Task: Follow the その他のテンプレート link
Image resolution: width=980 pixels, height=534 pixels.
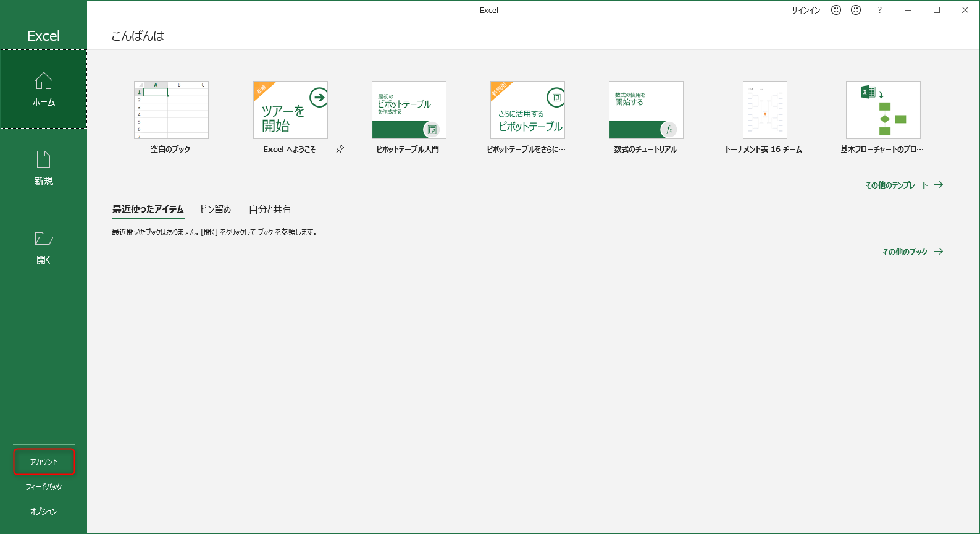Action: pos(904,185)
